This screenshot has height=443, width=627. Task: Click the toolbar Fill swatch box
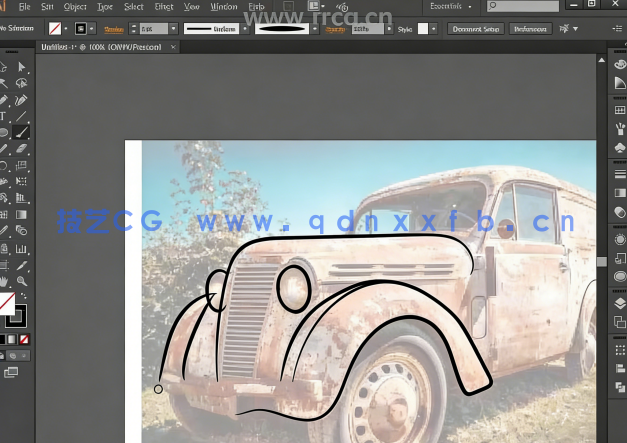pyautogui.click(x=7, y=303)
